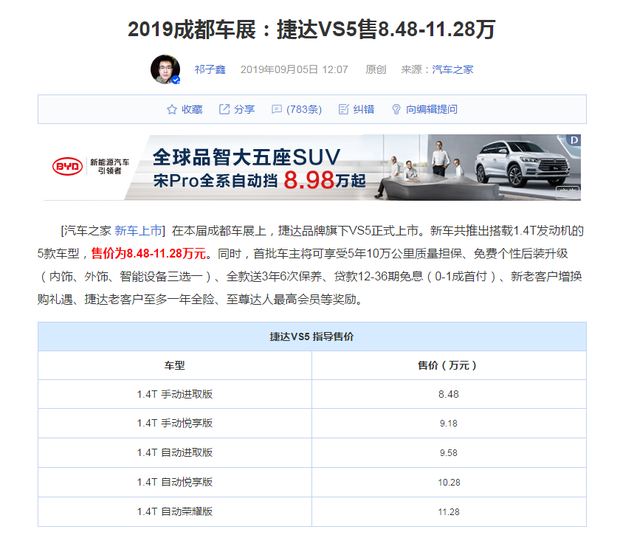Open author 祁子鑫 profile link
This screenshot has height=535, width=620.
point(210,70)
